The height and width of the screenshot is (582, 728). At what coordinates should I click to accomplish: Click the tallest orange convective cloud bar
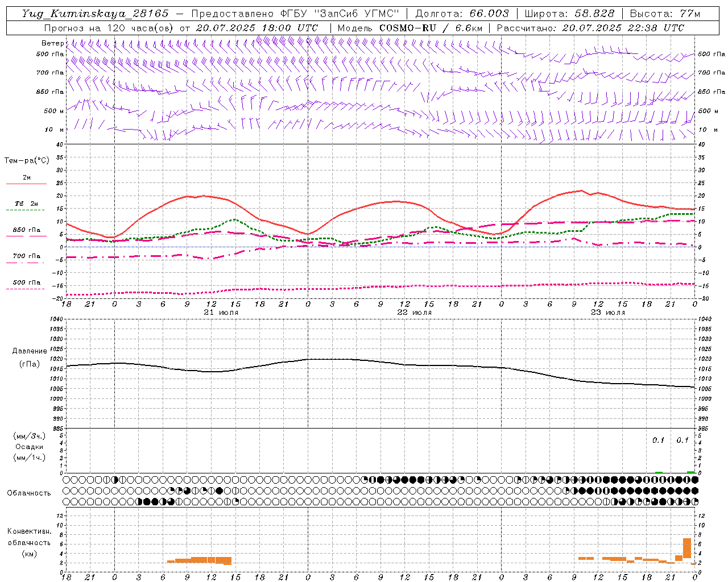686,548
